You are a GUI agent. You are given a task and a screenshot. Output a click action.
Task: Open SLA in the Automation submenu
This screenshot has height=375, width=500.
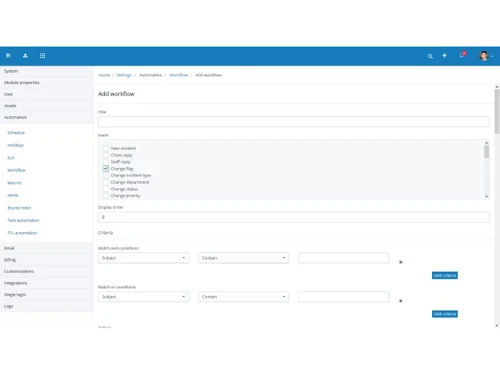point(11,158)
